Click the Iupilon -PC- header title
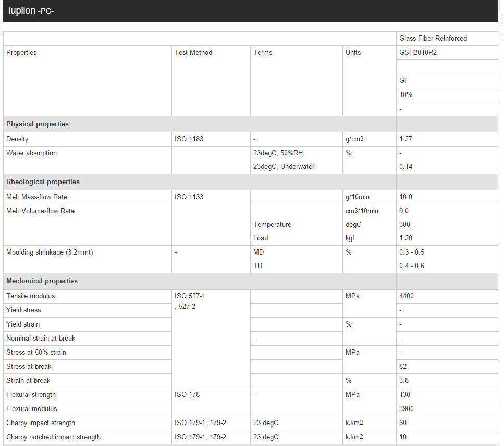This screenshot has height=446, width=504. pos(31,10)
